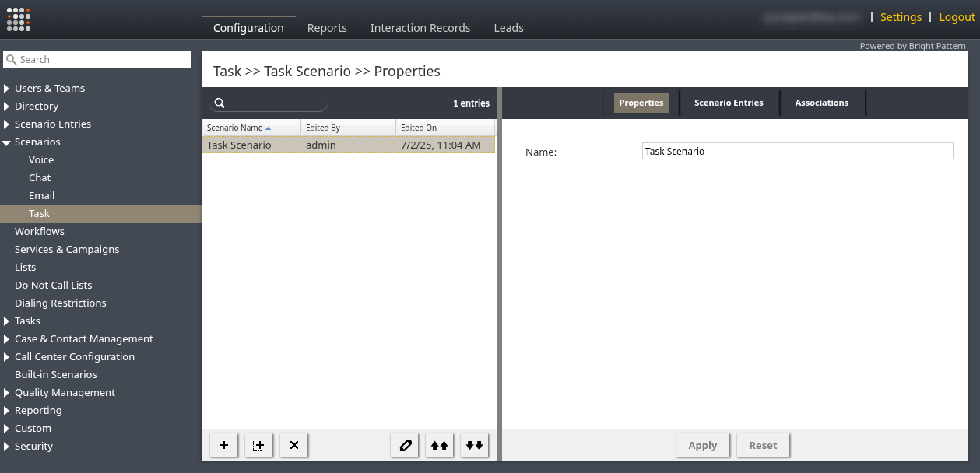Expand the Users & Teams section
The image size is (980, 473).
pos(7,89)
